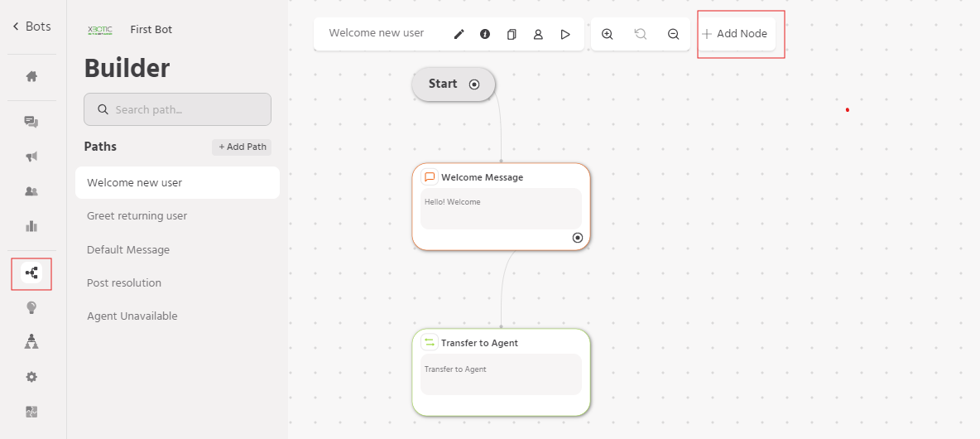Click the Add Node button
Image resolution: width=980 pixels, height=439 pixels.
735,34
